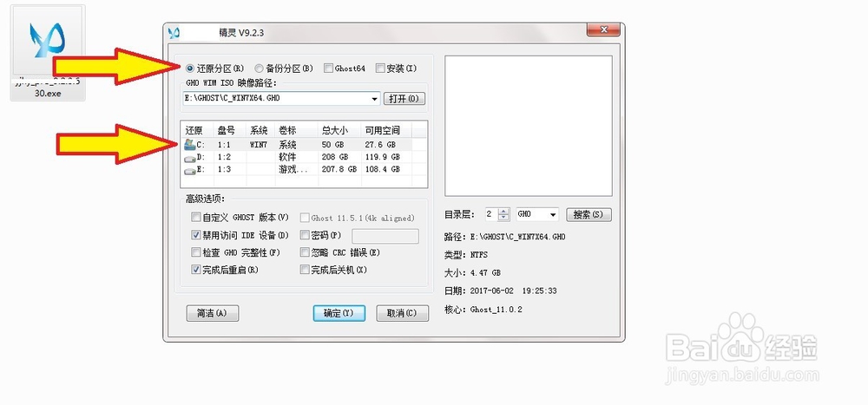Screen dimensions: 868x405
Task: Select the desktop exe file icon
Action: [48, 53]
